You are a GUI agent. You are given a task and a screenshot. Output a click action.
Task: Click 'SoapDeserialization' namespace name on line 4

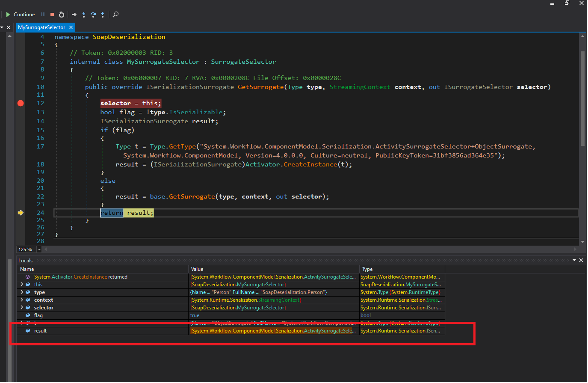[129, 37]
